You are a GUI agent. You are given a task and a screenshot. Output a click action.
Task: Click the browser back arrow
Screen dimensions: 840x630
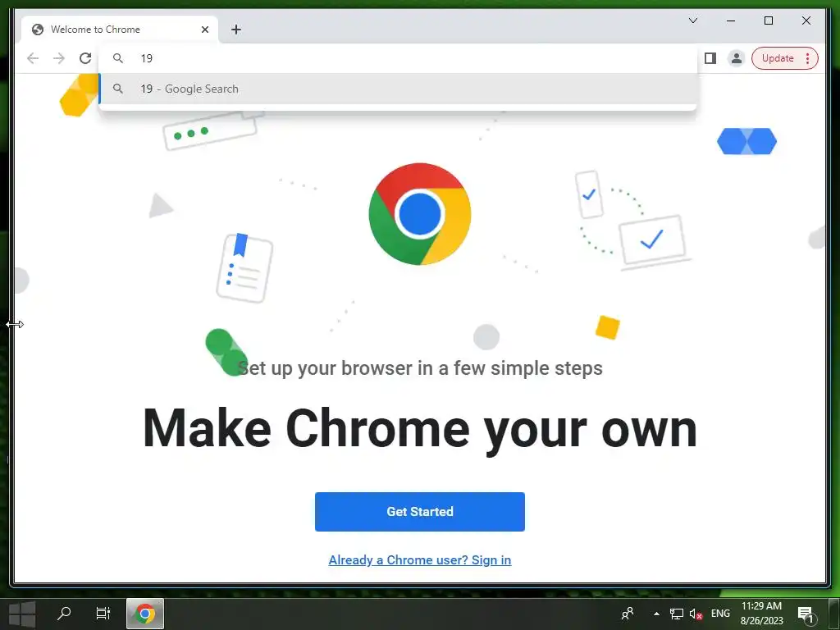click(33, 58)
